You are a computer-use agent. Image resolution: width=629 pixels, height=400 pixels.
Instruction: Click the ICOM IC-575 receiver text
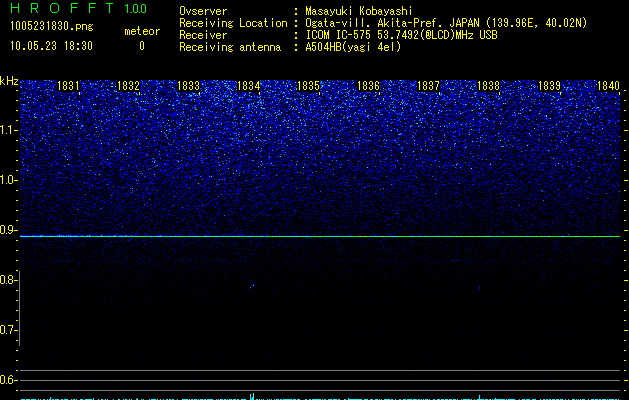click(x=401, y=35)
